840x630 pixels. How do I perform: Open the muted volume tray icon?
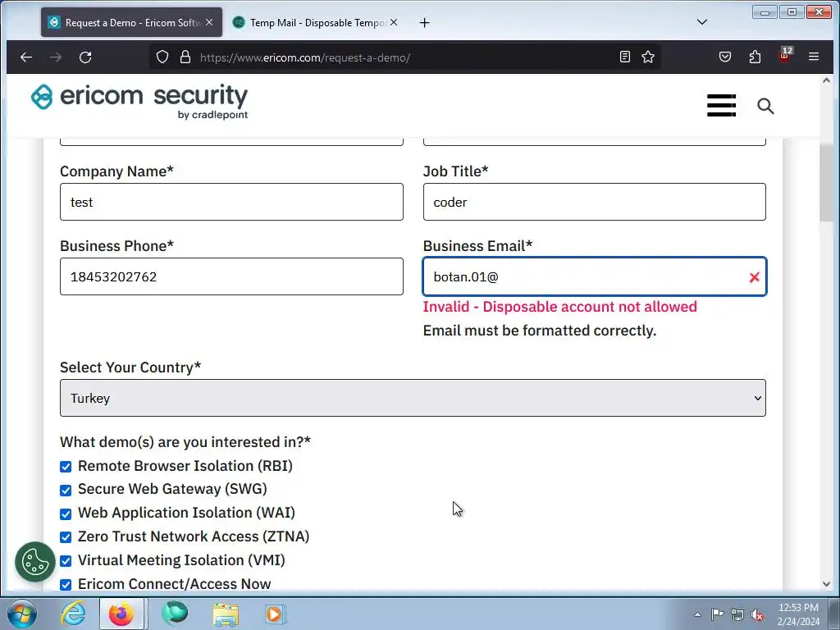pos(757,614)
